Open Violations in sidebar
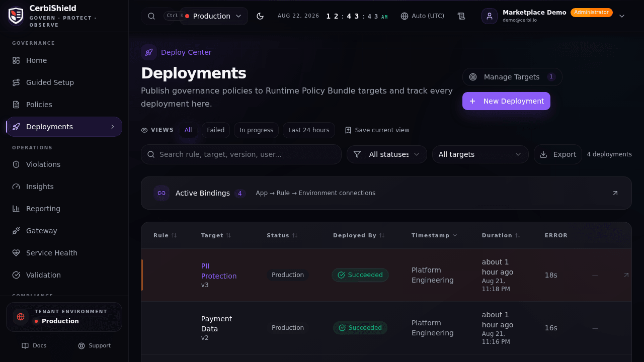The width and height of the screenshot is (644, 362). (x=64, y=164)
